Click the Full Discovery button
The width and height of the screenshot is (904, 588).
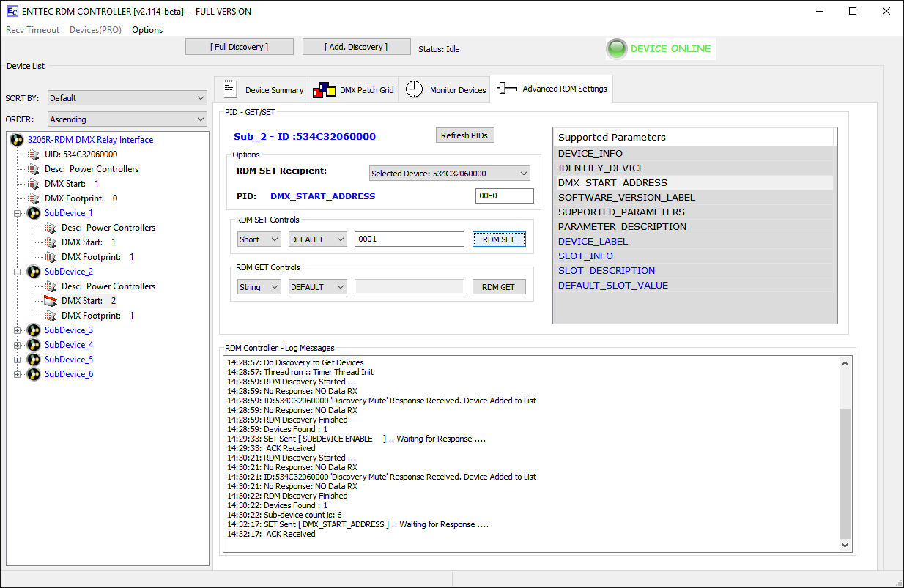(x=240, y=47)
